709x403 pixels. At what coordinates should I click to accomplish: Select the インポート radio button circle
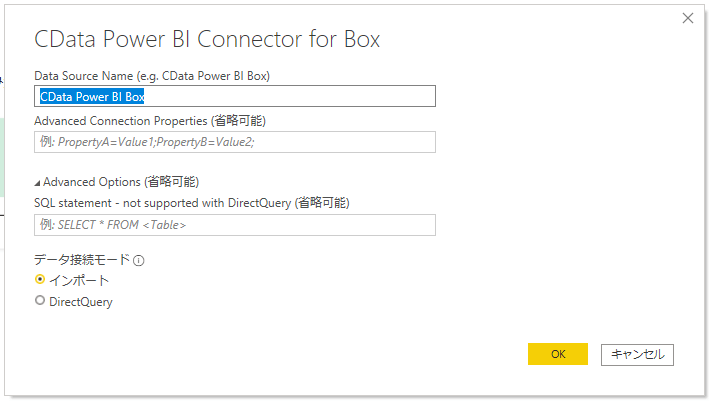coord(40,280)
